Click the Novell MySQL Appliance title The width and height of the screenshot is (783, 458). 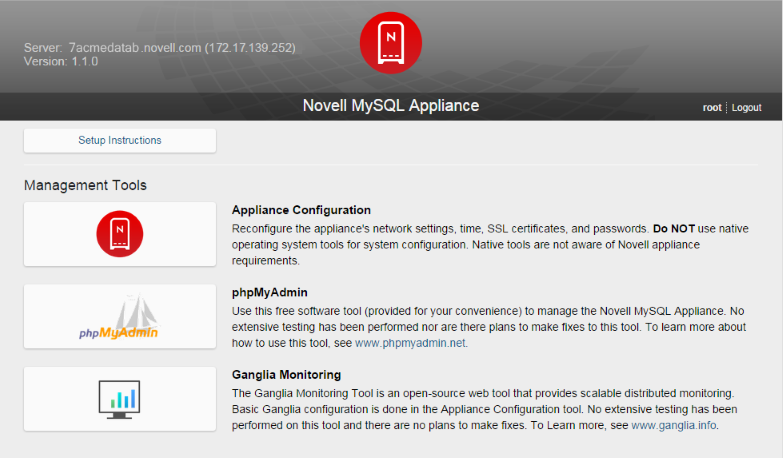(x=391, y=105)
